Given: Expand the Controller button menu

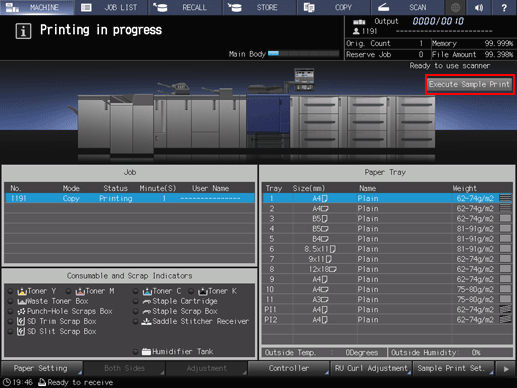Looking at the screenshot, I should tap(289, 368).
